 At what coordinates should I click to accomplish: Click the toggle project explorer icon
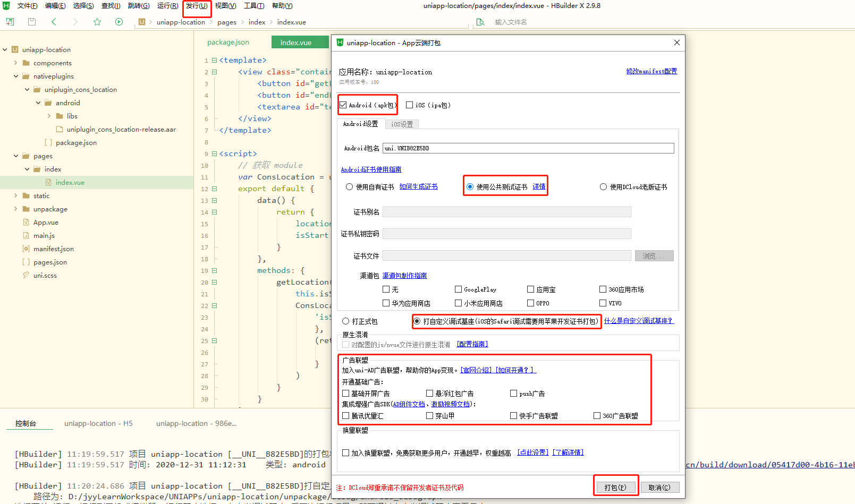tap(10, 22)
